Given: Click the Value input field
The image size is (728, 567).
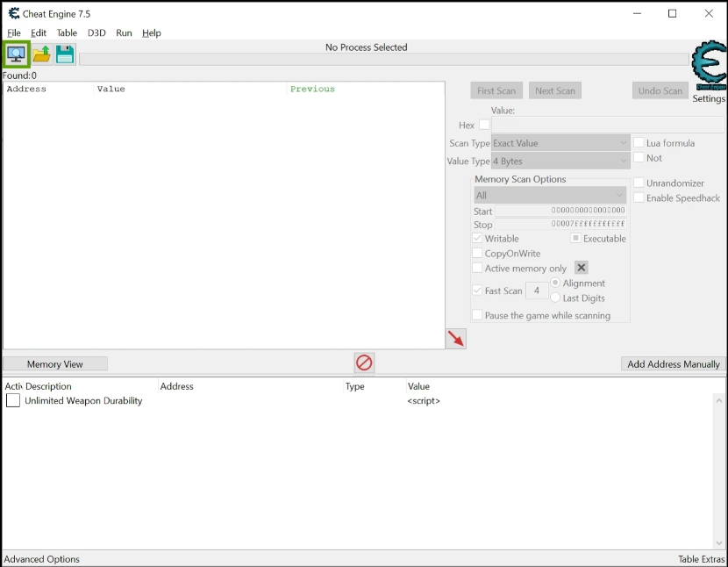Looking at the screenshot, I should pos(607,125).
